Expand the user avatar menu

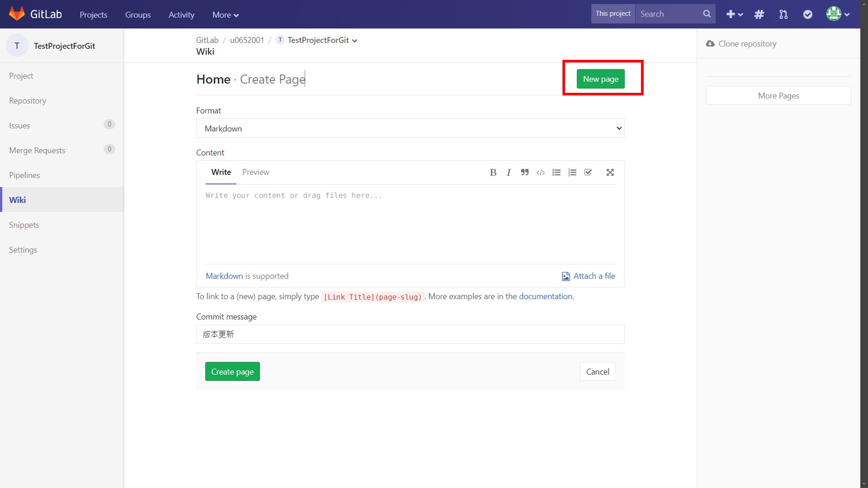[838, 14]
